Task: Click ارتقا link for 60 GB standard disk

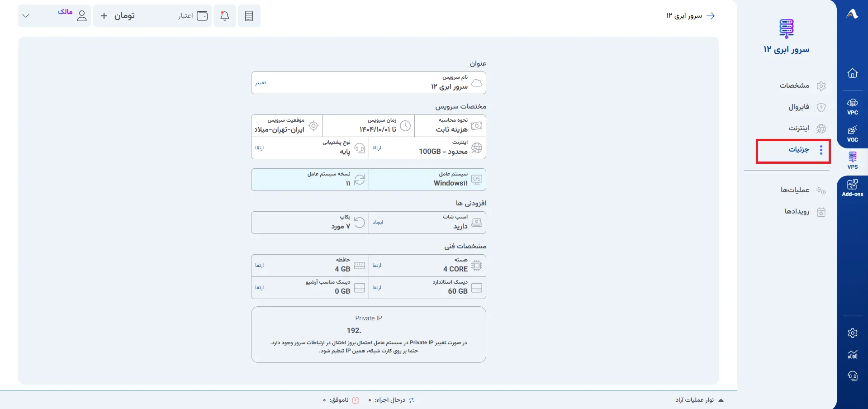Action: tap(377, 288)
